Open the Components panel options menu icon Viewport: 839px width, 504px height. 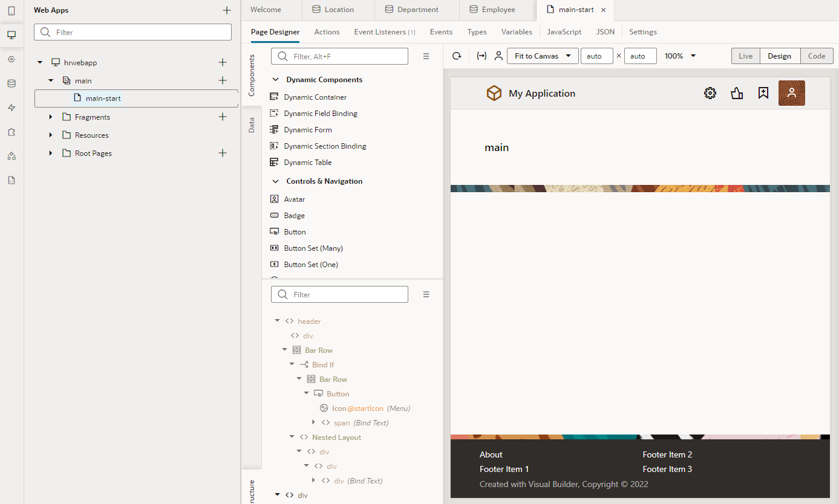pos(426,56)
